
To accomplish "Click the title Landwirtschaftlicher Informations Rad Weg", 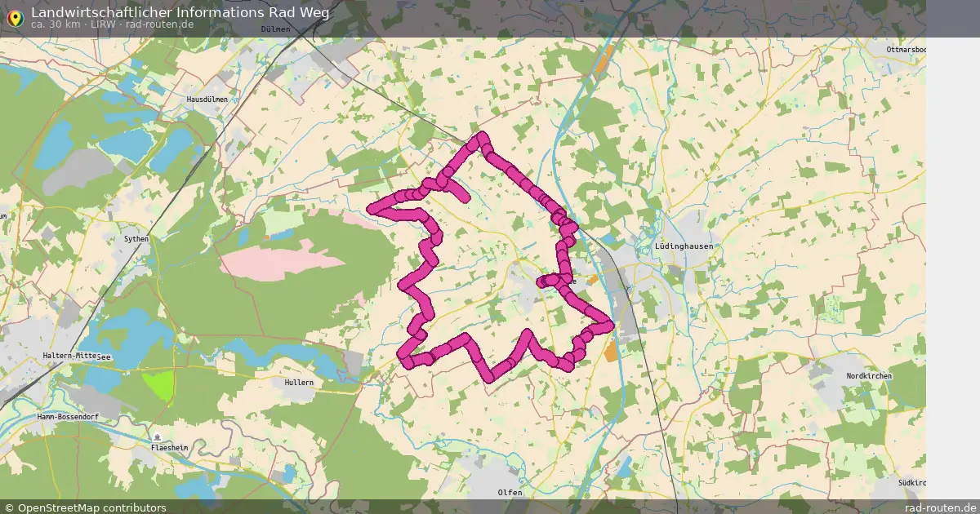I will tap(180, 12).
